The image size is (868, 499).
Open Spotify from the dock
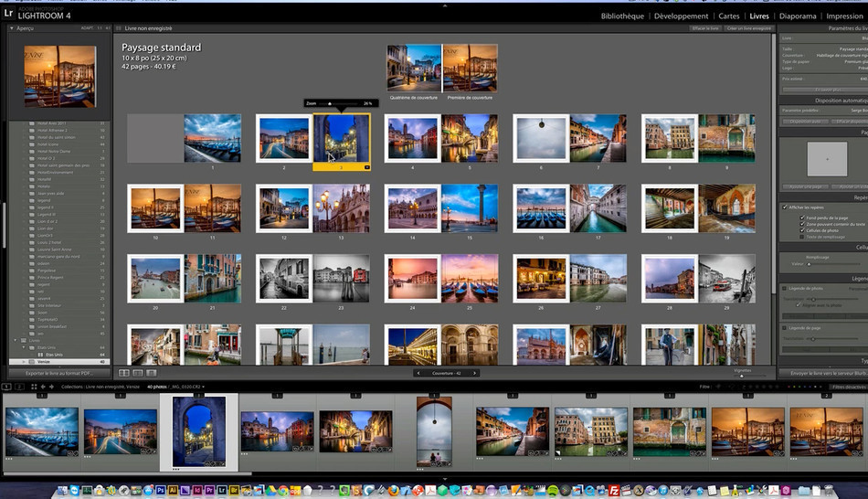click(x=553, y=490)
